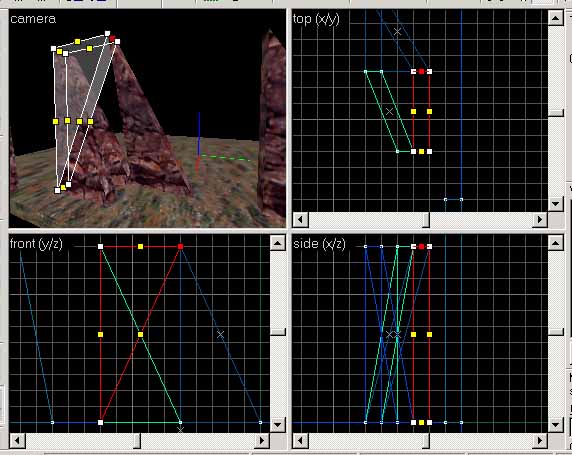Click the top (x/y) view's scroll down arrow
Screen dimensions: 572x455
point(556,204)
